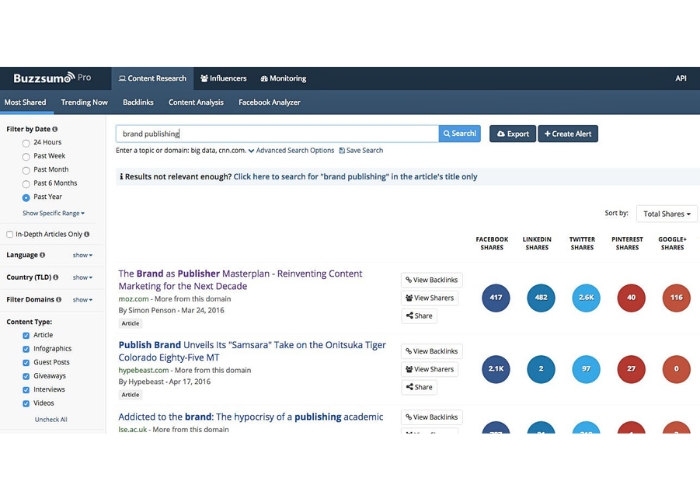
Task: Click the brand publishing search field
Action: tap(277, 133)
